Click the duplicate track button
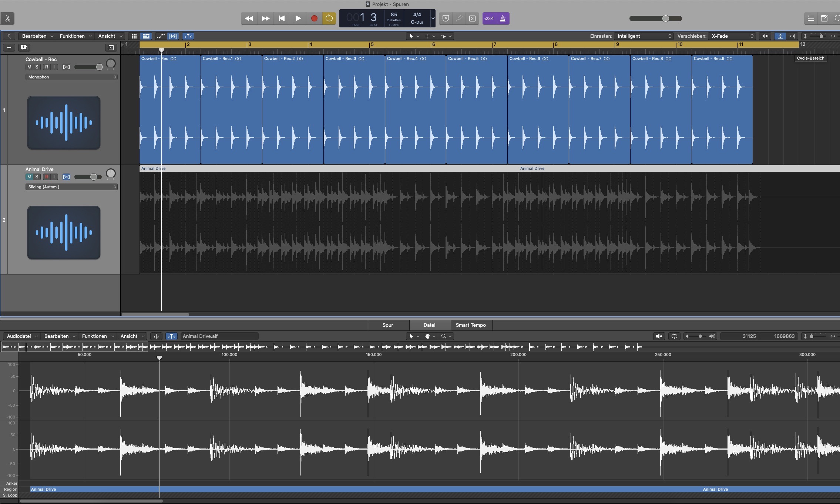 point(24,47)
